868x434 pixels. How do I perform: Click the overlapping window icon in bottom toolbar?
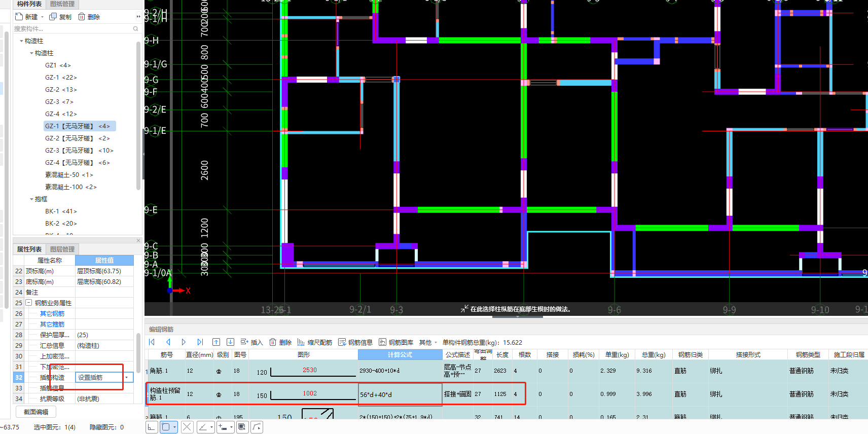click(x=242, y=427)
